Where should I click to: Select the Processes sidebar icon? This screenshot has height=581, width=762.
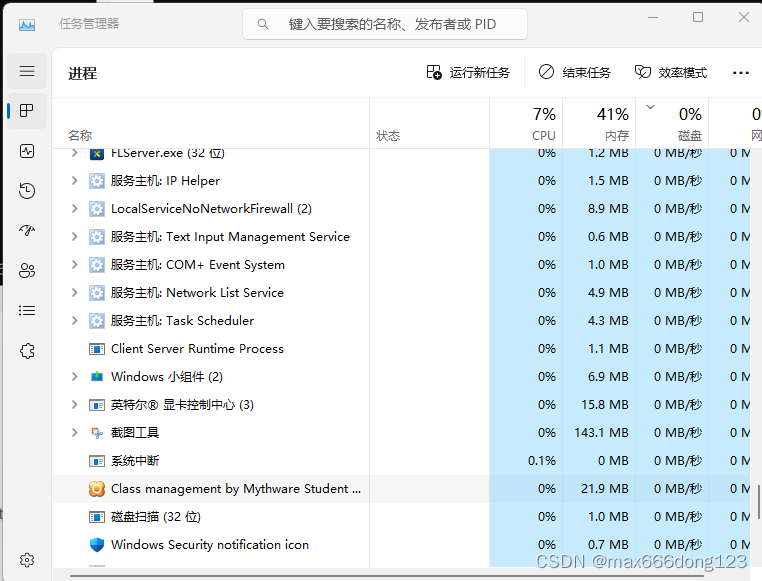click(x=27, y=111)
